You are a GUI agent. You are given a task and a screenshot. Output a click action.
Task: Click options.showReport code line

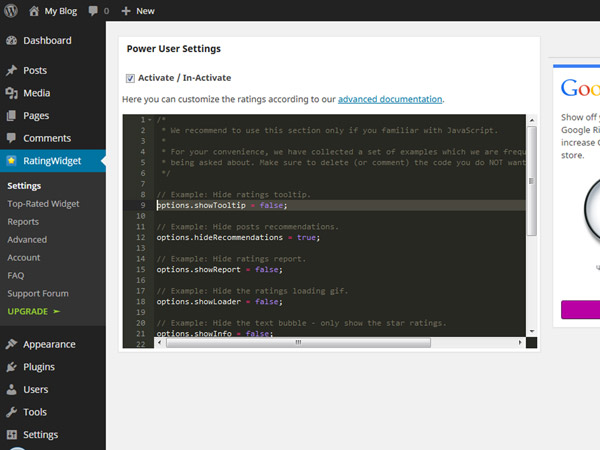[x=219, y=270]
